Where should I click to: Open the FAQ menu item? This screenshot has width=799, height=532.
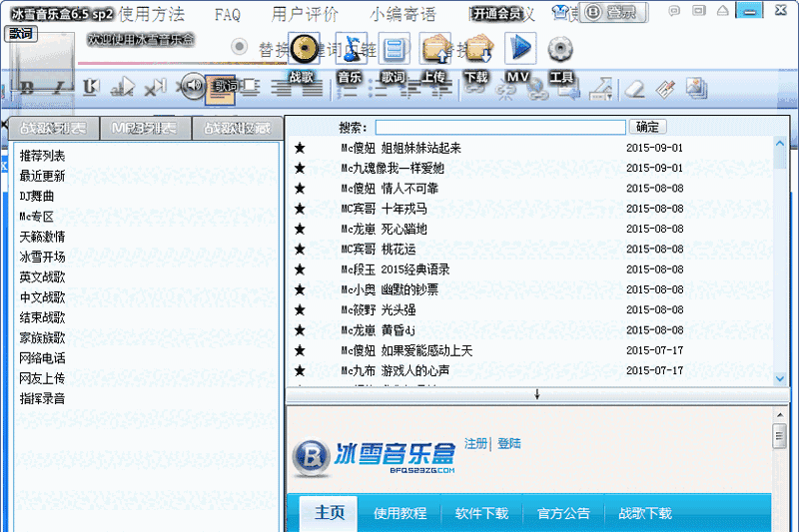pyautogui.click(x=228, y=15)
